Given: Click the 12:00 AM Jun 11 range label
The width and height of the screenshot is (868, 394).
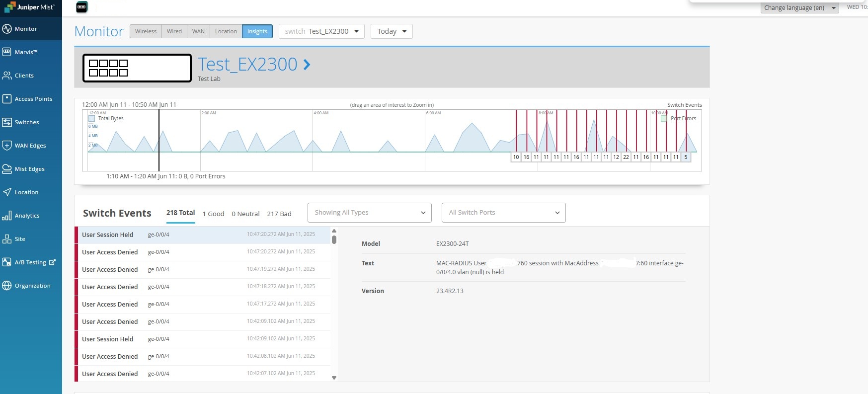Looking at the screenshot, I should point(129,105).
